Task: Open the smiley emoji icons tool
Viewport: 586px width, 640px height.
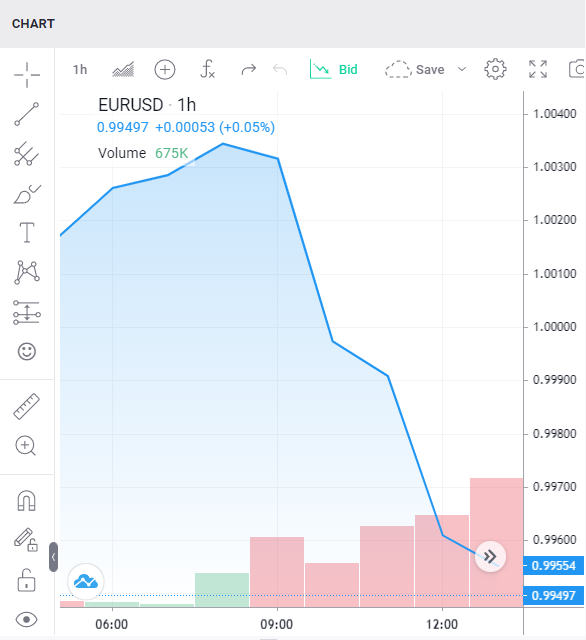Action: click(27, 351)
